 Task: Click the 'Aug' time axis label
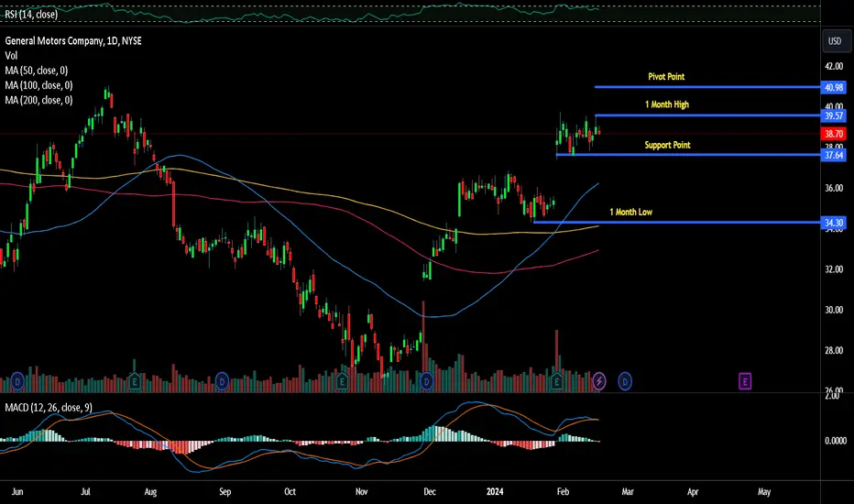150,491
